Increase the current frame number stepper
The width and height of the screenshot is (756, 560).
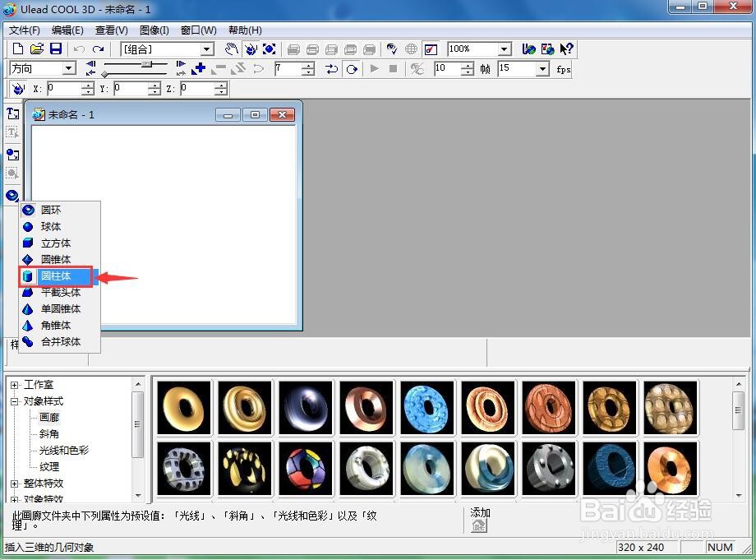tap(307, 66)
